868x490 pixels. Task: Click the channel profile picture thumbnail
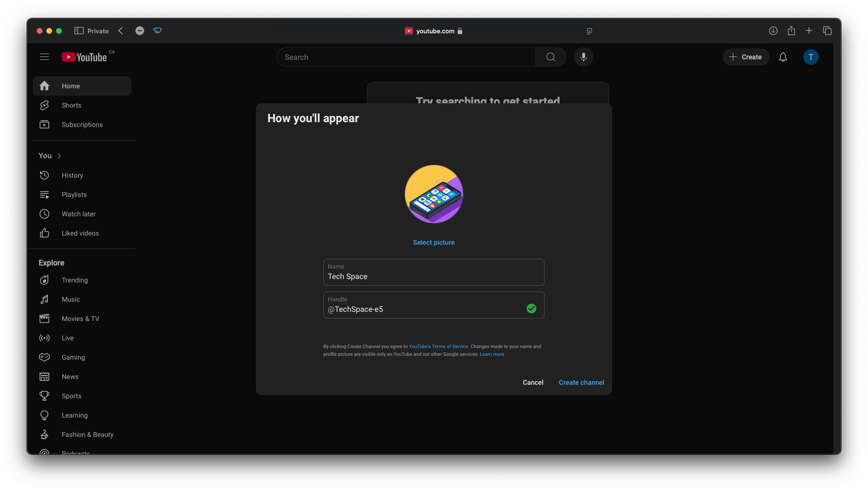[x=434, y=194]
